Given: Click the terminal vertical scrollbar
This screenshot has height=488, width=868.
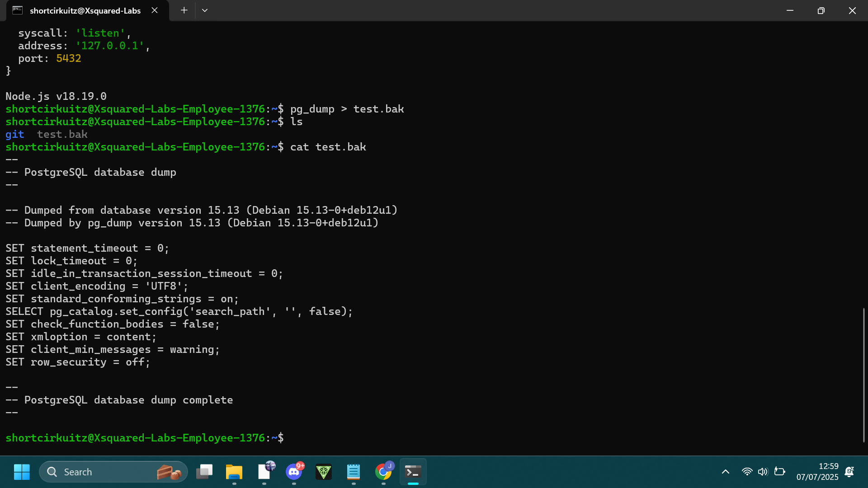Looking at the screenshot, I should click(x=863, y=375).
